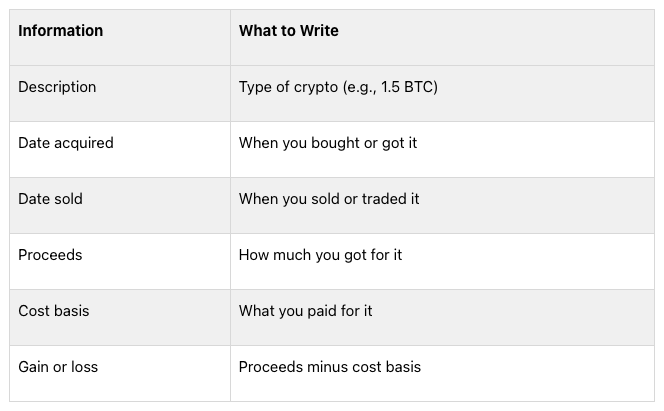The height and width of the screenshot is (411, 664).
Task: Select the 'Cost basis' label in the first column
Action: coord(53,311)
